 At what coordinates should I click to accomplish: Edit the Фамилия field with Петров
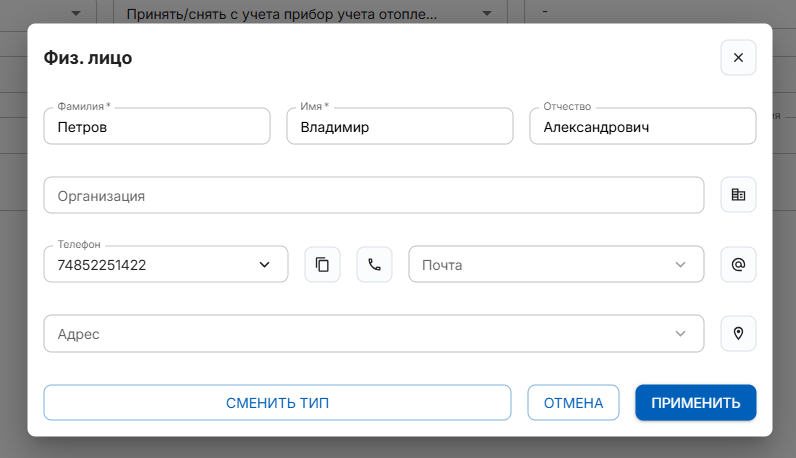click(157, 126)
